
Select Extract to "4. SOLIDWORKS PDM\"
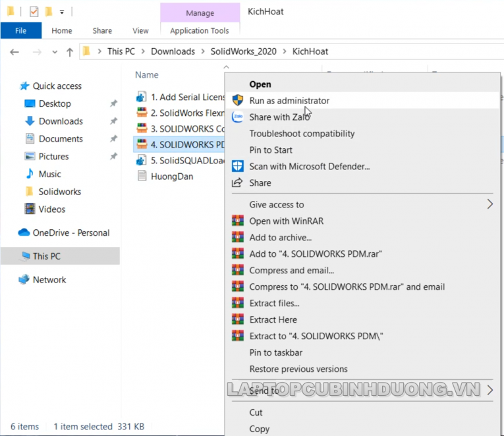pyautogui.click(x=316, y=336)
